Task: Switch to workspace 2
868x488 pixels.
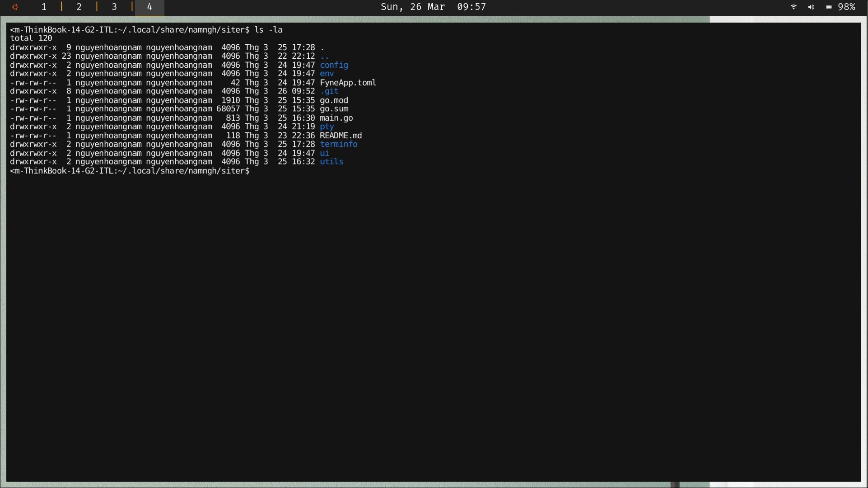Action: (x=79, y=7)
